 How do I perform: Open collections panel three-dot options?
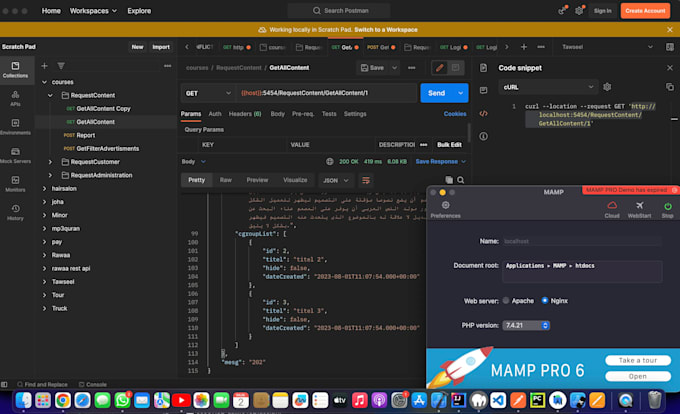[x=167, y=66]
